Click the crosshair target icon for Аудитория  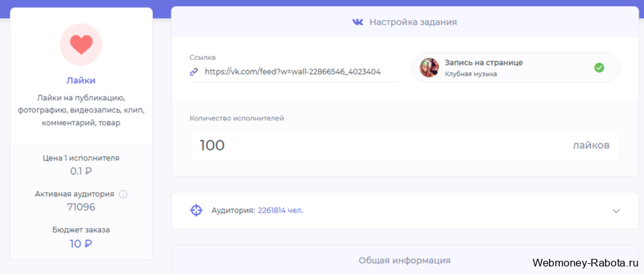(196, 210)
